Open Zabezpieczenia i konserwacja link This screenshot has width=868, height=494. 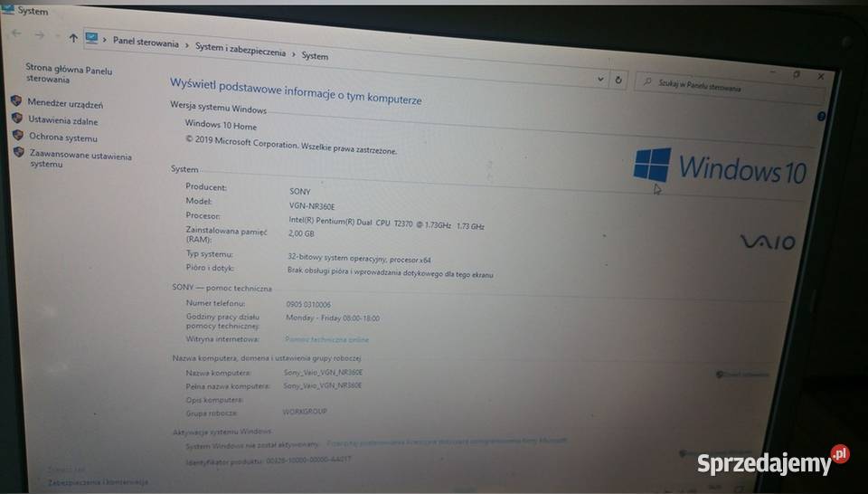98,482
